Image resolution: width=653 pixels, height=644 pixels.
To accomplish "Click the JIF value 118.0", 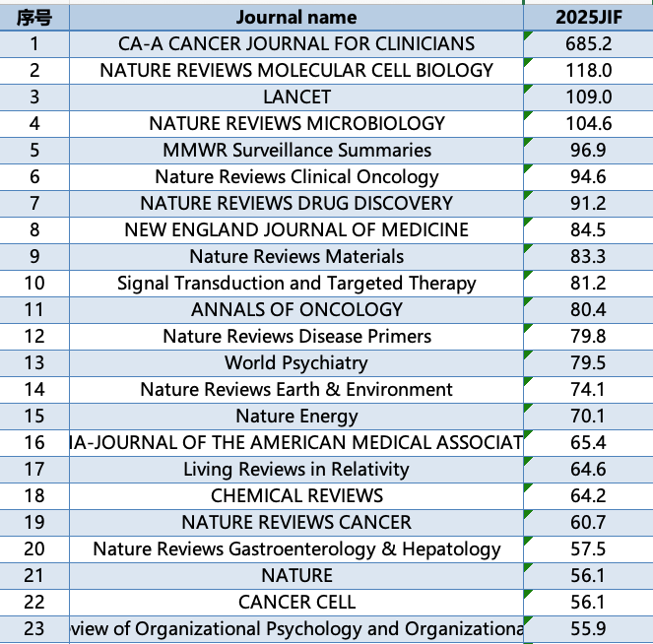I will point(588,70).
